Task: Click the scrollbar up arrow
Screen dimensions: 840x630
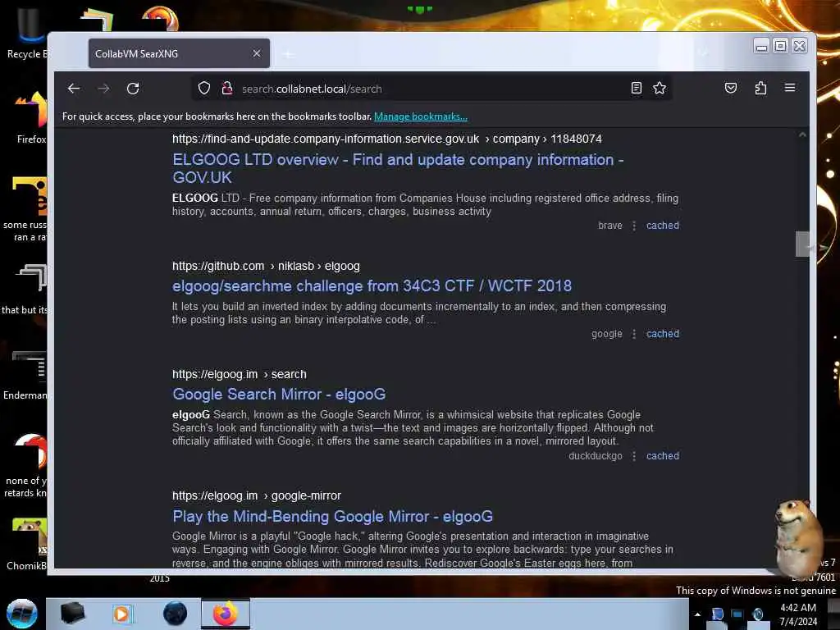Action: coord(802,135)
